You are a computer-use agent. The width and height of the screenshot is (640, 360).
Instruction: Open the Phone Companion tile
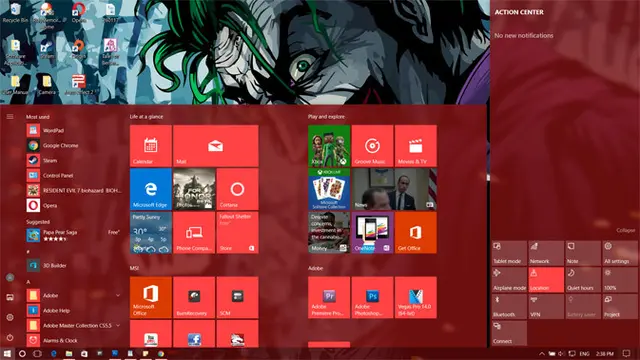tap(194, 232)
